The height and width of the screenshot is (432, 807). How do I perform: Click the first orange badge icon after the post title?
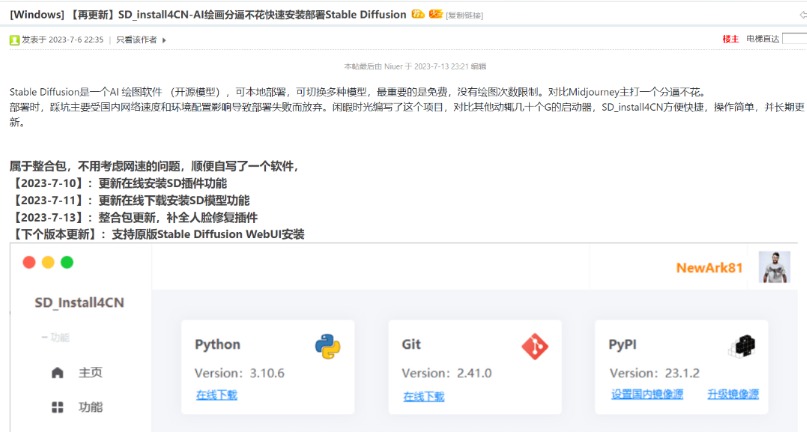[418, 14]
